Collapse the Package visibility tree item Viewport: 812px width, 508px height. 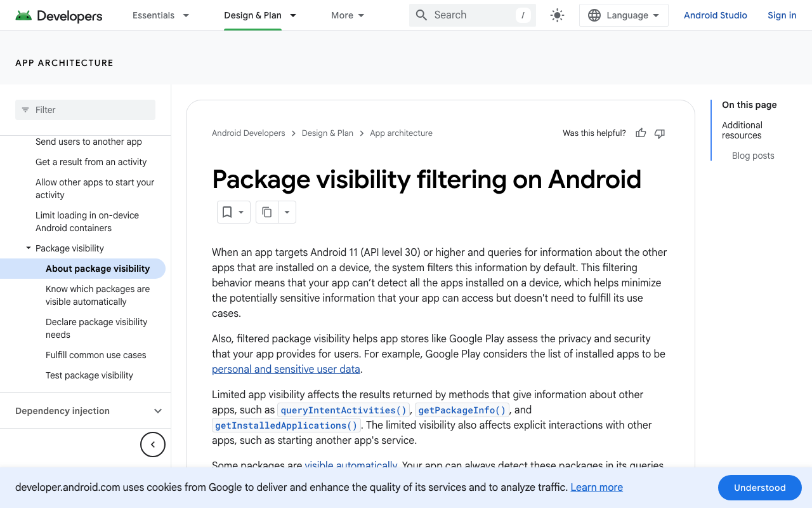click(x=29, y=248)
